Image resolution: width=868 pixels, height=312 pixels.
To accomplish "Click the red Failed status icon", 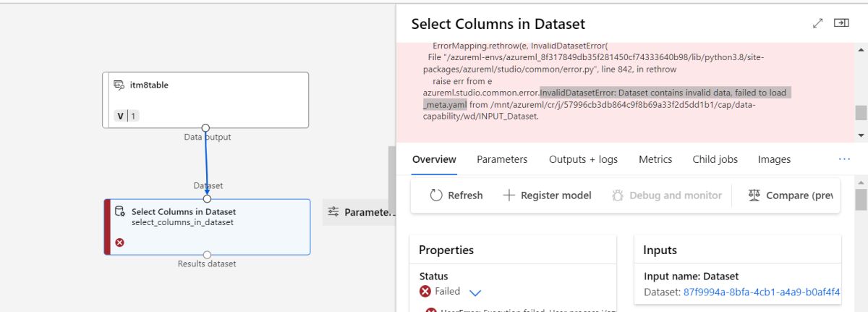I will [425, 291].
